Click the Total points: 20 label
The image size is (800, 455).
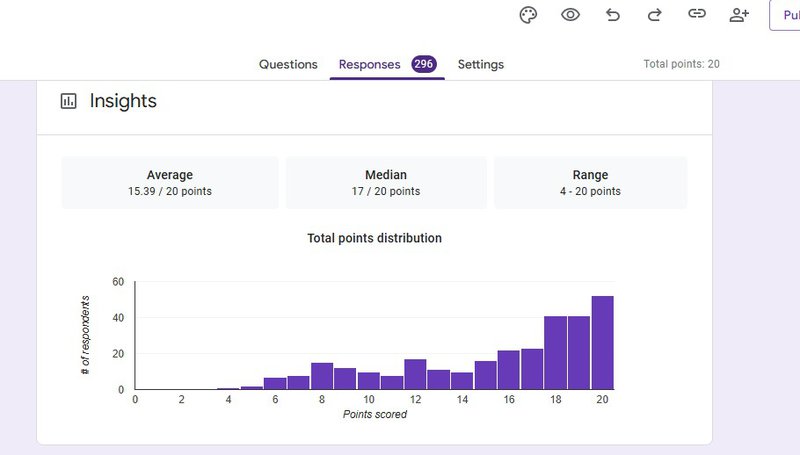pos(682,64)
